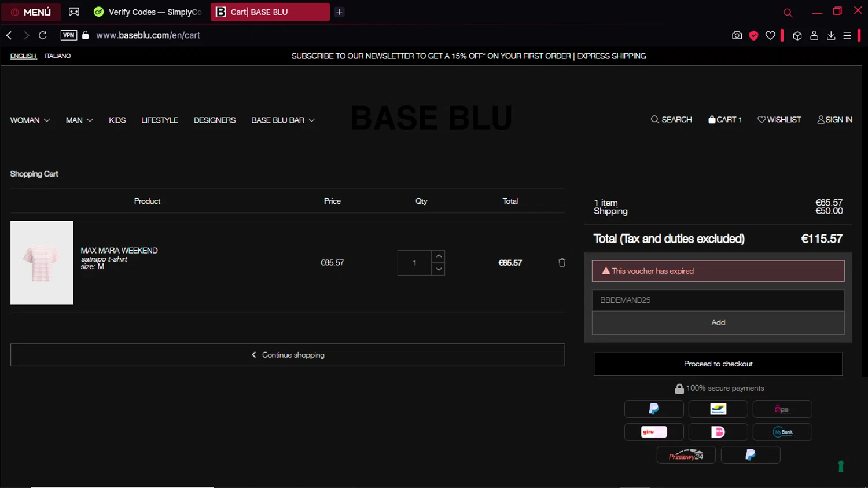
Task: Click the shipping cost €50.00
Action: 829,211
